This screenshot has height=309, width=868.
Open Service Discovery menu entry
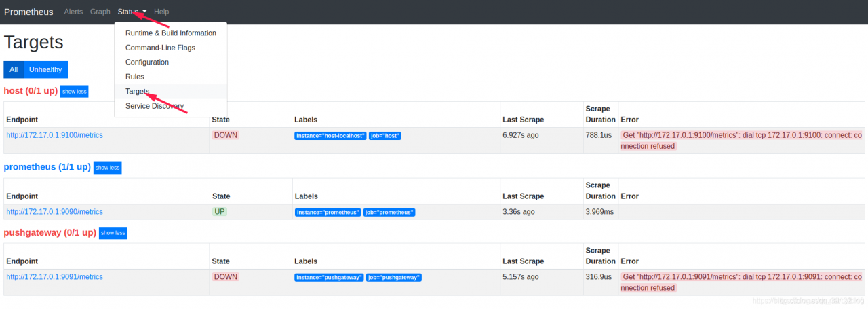(155, 106)
